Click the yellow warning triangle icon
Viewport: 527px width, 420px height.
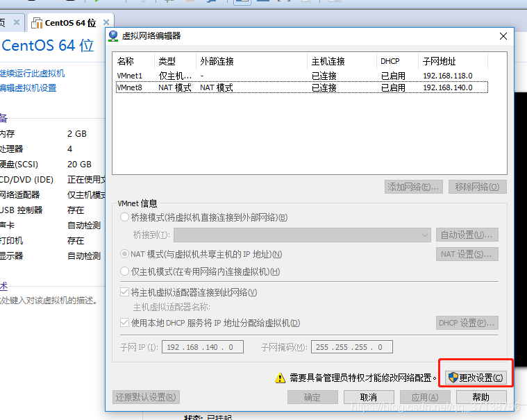click(x=280, y=378)
